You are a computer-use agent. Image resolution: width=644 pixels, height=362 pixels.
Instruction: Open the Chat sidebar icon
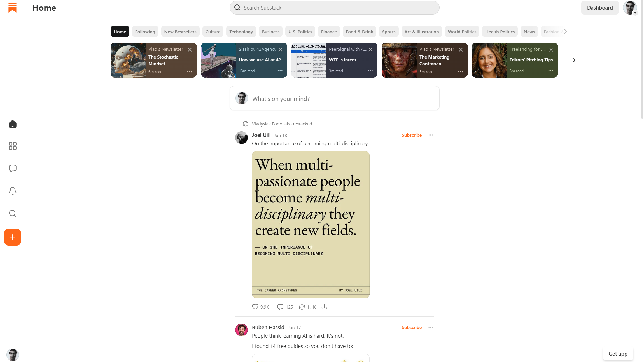pos(13,168)
